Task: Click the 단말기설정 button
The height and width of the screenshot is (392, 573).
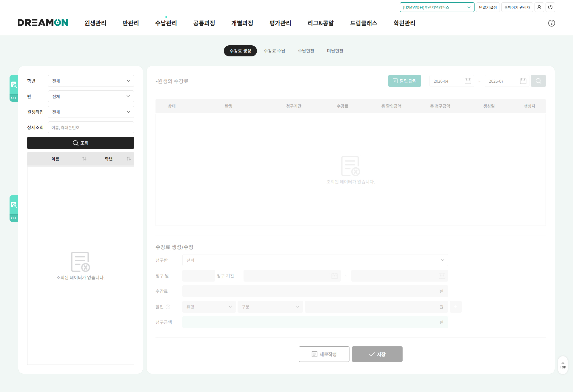Action: point(488,7)
